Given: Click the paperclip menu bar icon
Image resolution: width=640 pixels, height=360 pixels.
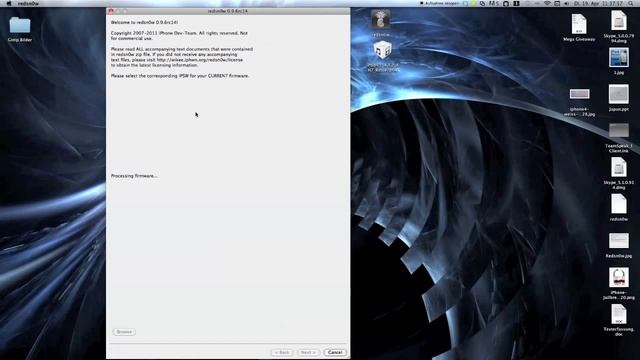Looking at the screenshot, I should point(483,3).
